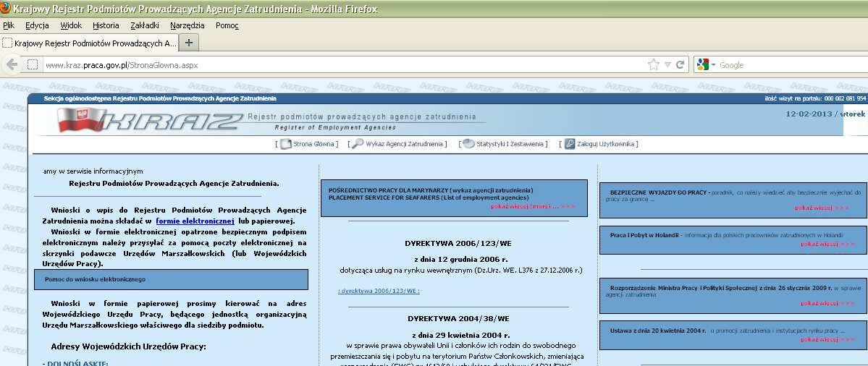The width and height of the screenshot is (868, 366).
Task: Click the DYREKTYWA 2004/38/WE heading
Action: pos(458,319)
